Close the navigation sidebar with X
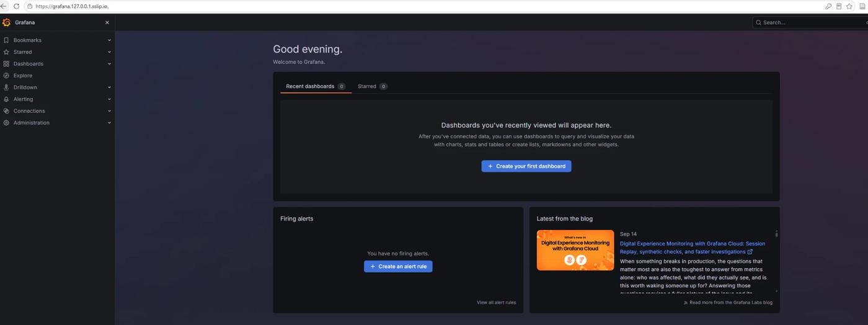Viewport: 868px width, 325px height. 107,22
